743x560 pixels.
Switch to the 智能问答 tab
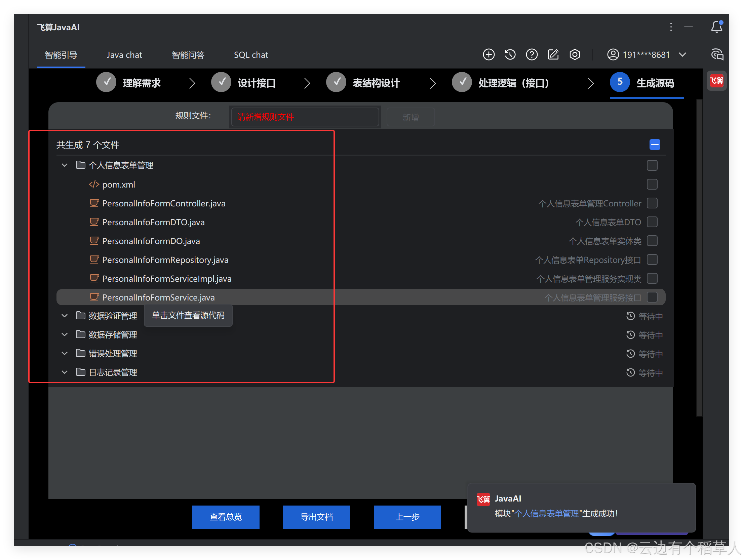coord(188,55)
